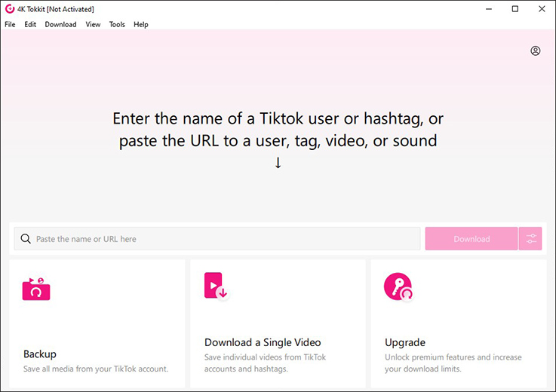The image size is (556, 392).
Task: Open the Download menu
Action: [x=60, y=24]
